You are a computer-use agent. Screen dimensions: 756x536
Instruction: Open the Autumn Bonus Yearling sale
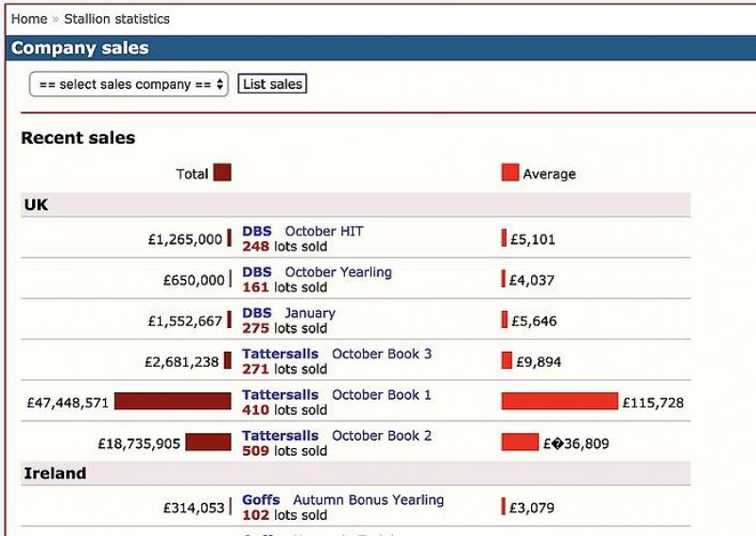[369, 500]
